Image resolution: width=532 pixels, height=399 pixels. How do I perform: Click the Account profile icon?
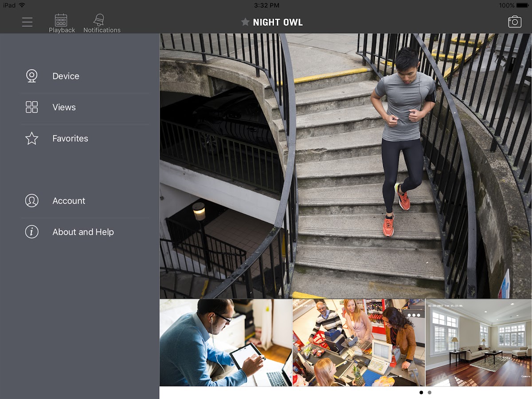[x=31, y=201]
